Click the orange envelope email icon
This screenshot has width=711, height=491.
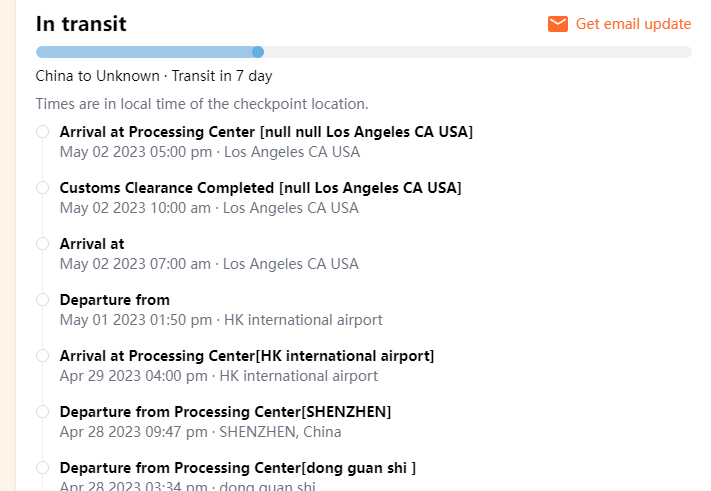[x=558, y=24]
